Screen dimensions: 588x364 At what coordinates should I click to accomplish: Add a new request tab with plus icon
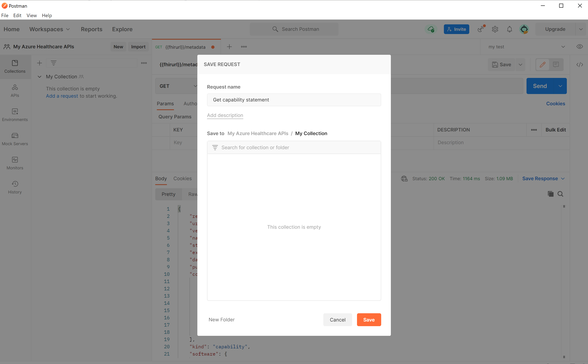click(x=229, y=47)
